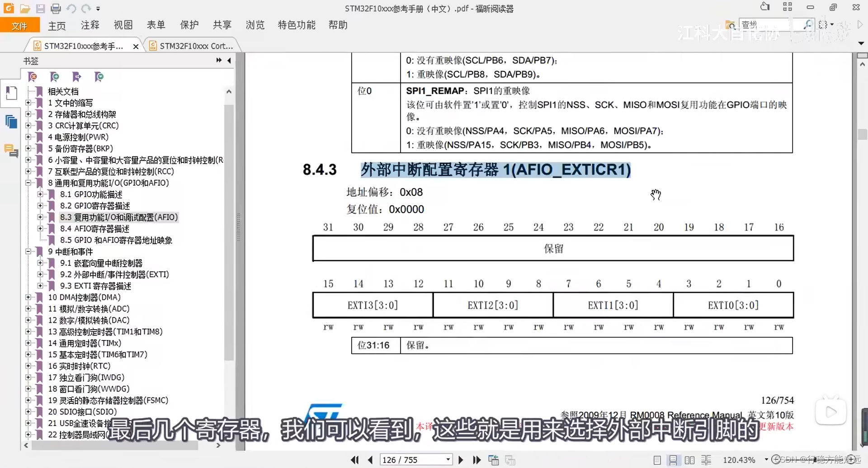Undo the last action
Screen dimensions: 868x468
click(x=71, y=9)
